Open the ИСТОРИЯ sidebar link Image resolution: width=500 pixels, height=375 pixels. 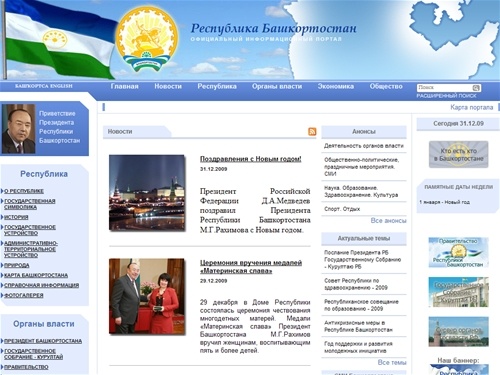(x=16, y=217)
